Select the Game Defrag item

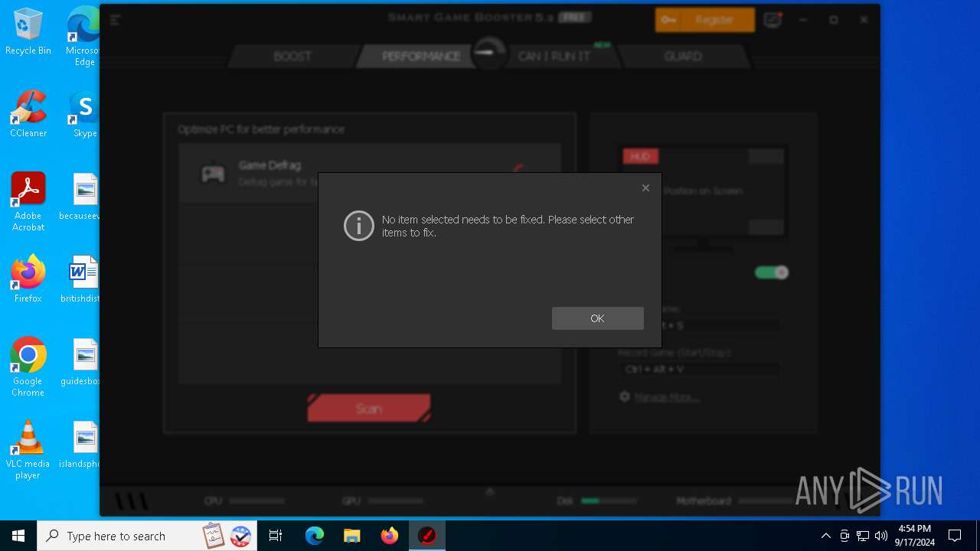coord(370,173)
